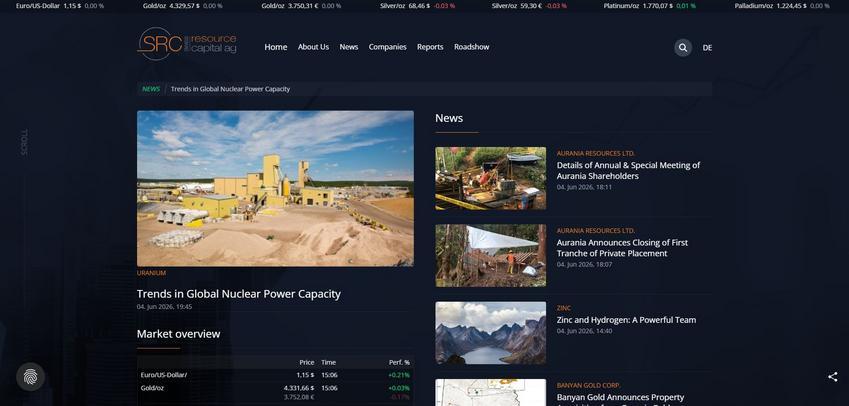The height and width of the screenshot is (406, 849).
Task: Open the Reports menu item
Action: pos(430,47)
